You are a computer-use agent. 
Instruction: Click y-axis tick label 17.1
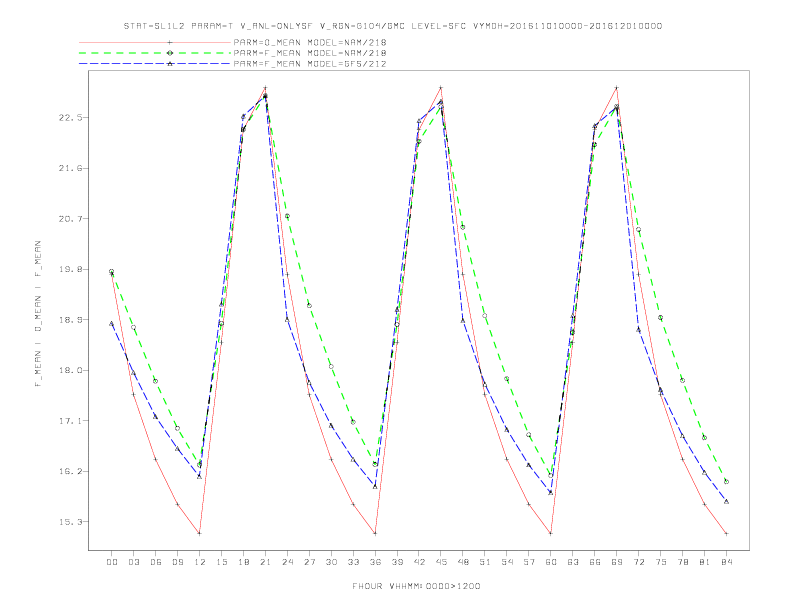coord(70,421)
